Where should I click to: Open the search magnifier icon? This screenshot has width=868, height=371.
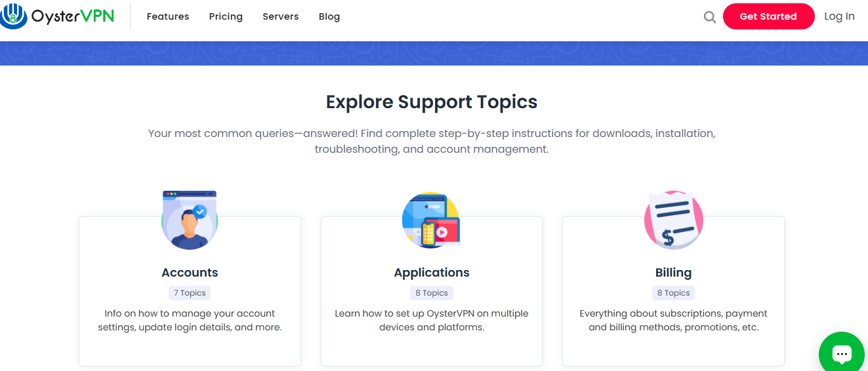(709, 17)
